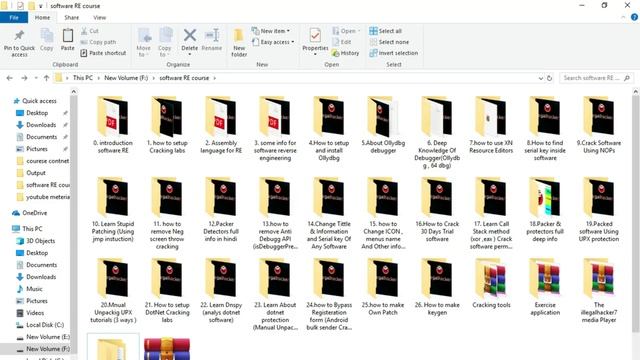Expand the address bar history dropdown
Screen dimensions: 640x360
540,78
